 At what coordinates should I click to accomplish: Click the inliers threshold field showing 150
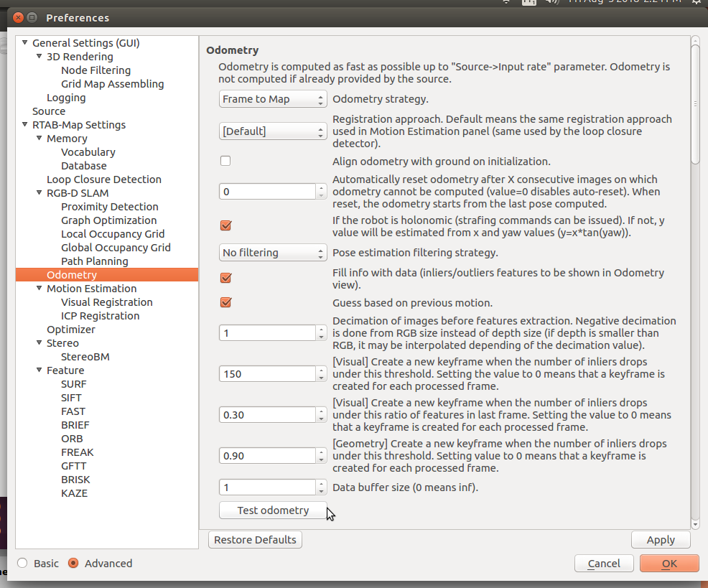267,373
